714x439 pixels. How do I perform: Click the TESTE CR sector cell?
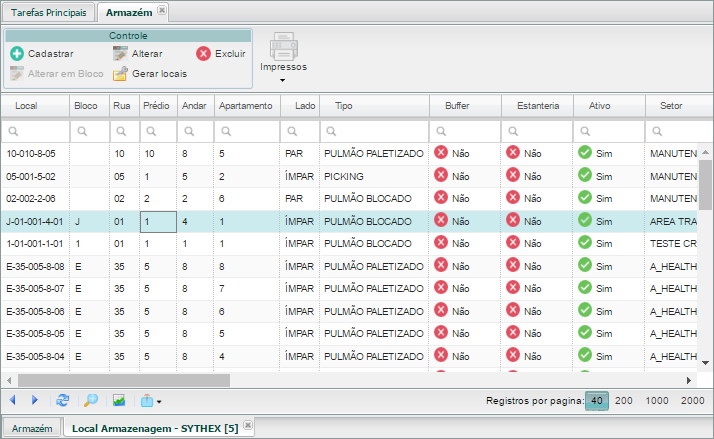click(673, 244)
